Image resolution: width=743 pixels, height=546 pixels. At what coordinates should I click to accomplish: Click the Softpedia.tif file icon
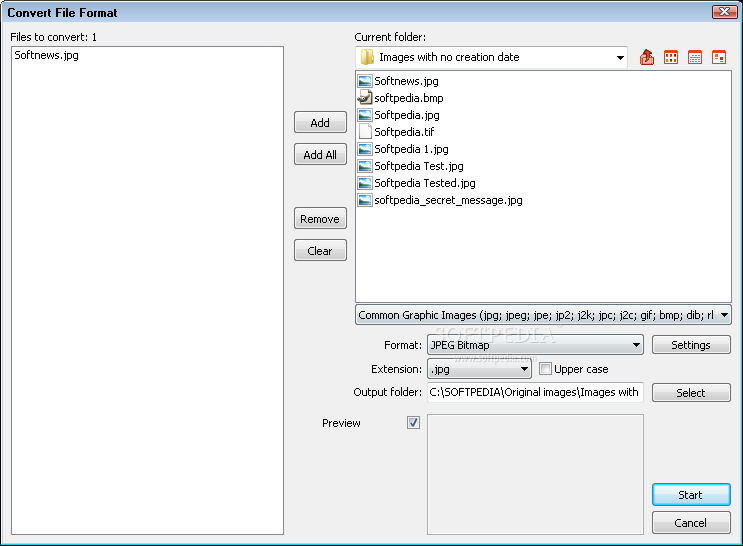point(364,132)
